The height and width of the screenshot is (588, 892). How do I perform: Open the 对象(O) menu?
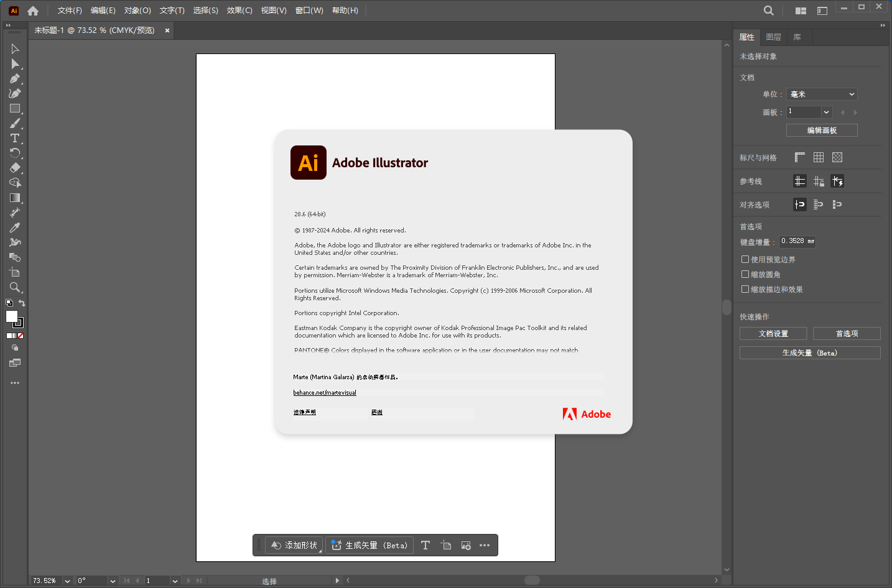137,11
